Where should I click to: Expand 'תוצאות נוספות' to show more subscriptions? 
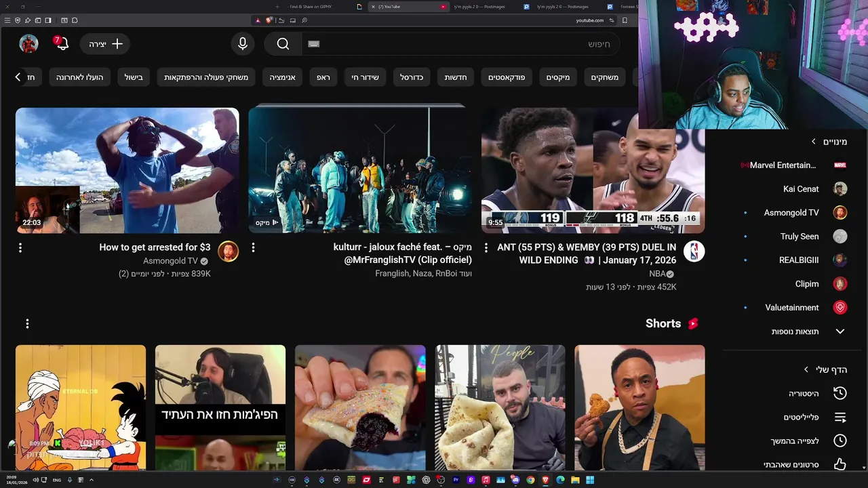(809, 331)
